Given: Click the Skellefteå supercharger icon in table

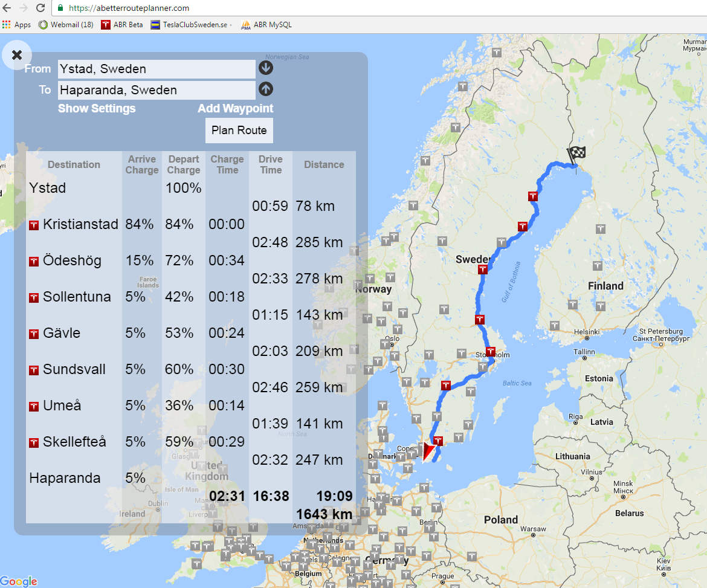Looking at the screenshot, I should (34, 443).
